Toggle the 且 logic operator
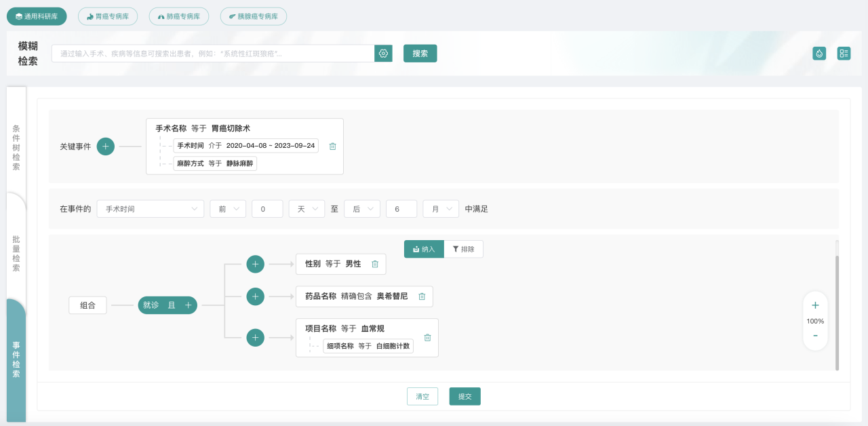This screenshot has width=868, height=426. tap(172, 305)
